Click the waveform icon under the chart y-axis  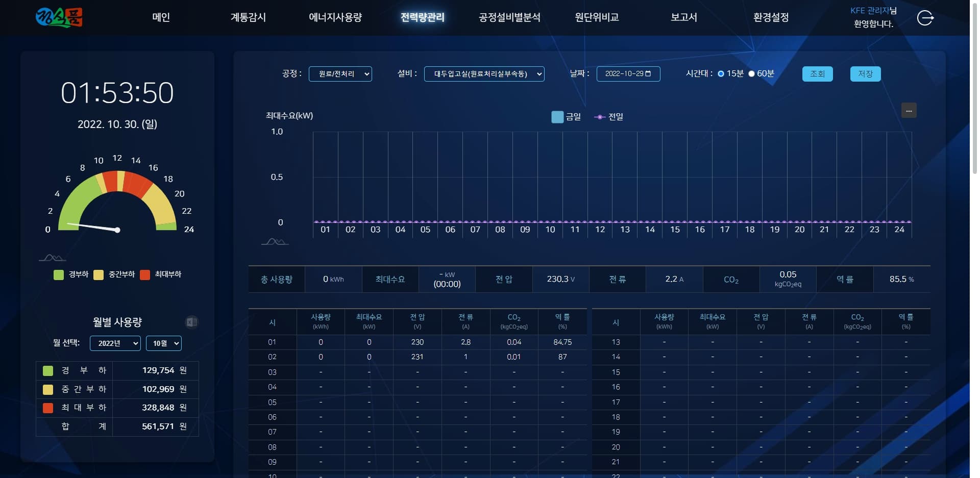coord(275,241)
